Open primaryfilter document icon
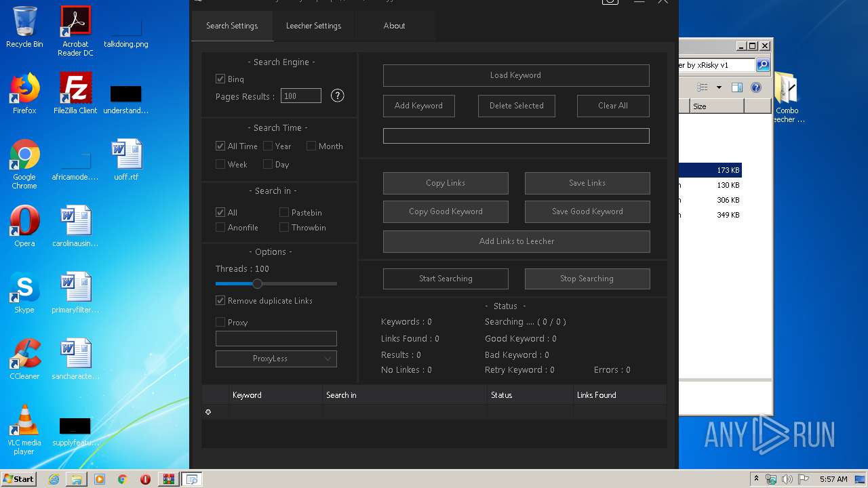This screenshot has height=488, width=868. click(75, 293)
